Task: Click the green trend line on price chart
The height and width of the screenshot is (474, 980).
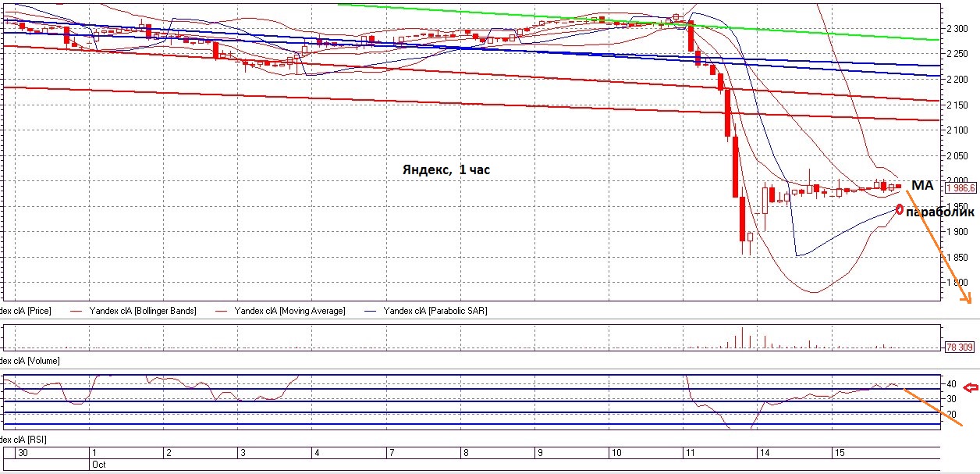Action: (x=638, y=22)
